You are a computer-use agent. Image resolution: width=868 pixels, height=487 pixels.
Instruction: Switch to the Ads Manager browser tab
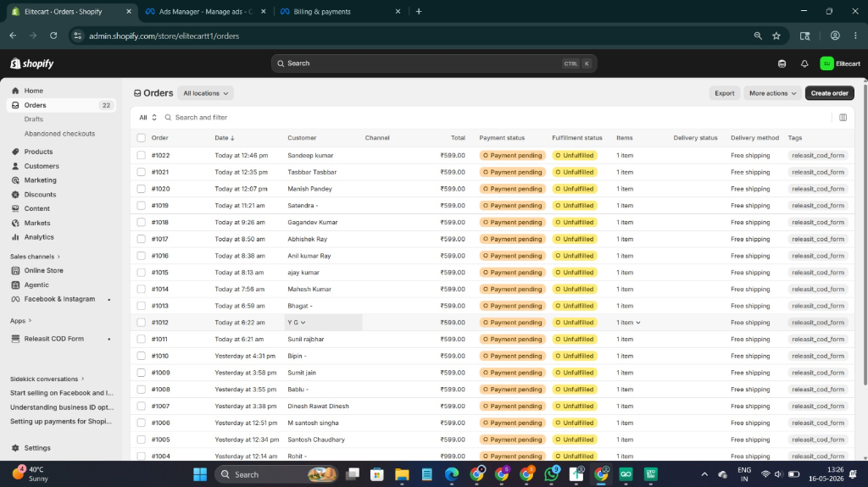point(205,12)
